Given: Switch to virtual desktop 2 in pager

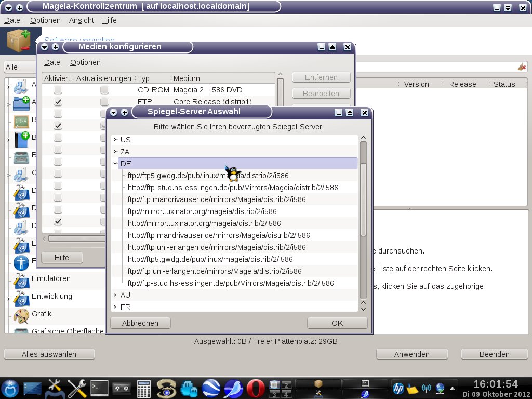Looking at the screenshot, I should pos(286,384).
